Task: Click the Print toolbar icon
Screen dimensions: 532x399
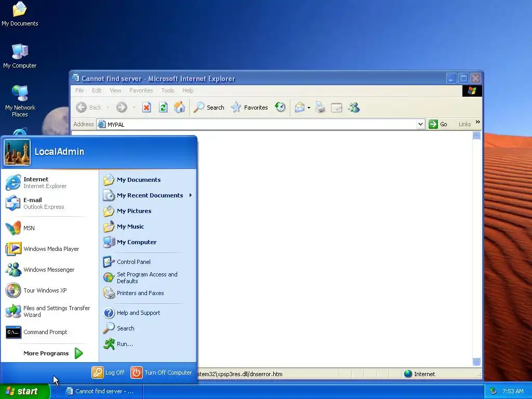Action: tap(320, 108)
